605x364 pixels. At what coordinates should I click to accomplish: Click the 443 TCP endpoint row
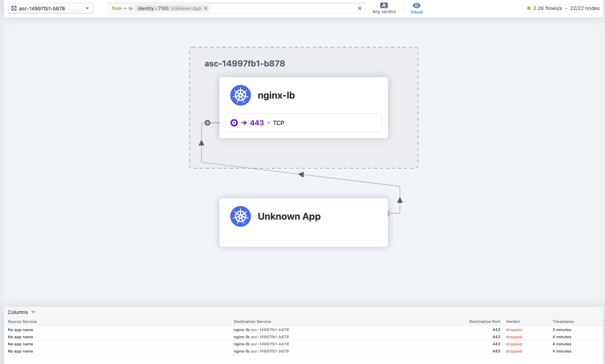pos(304,123)
